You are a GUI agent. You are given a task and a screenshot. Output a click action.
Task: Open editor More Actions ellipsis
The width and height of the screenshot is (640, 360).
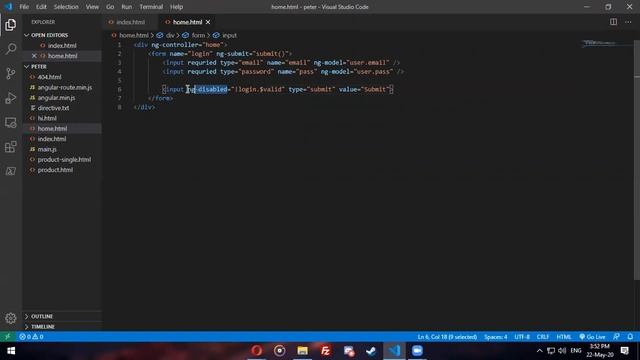click(628, 22)
